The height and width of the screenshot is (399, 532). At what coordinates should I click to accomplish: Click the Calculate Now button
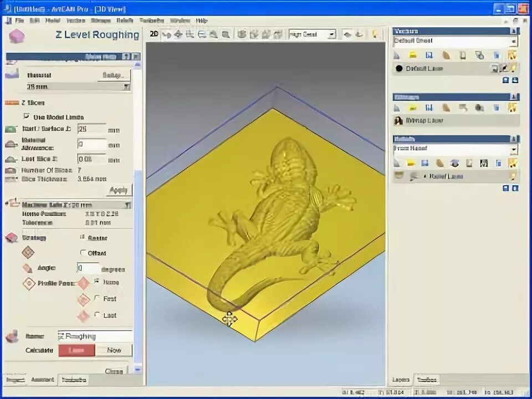114,350
